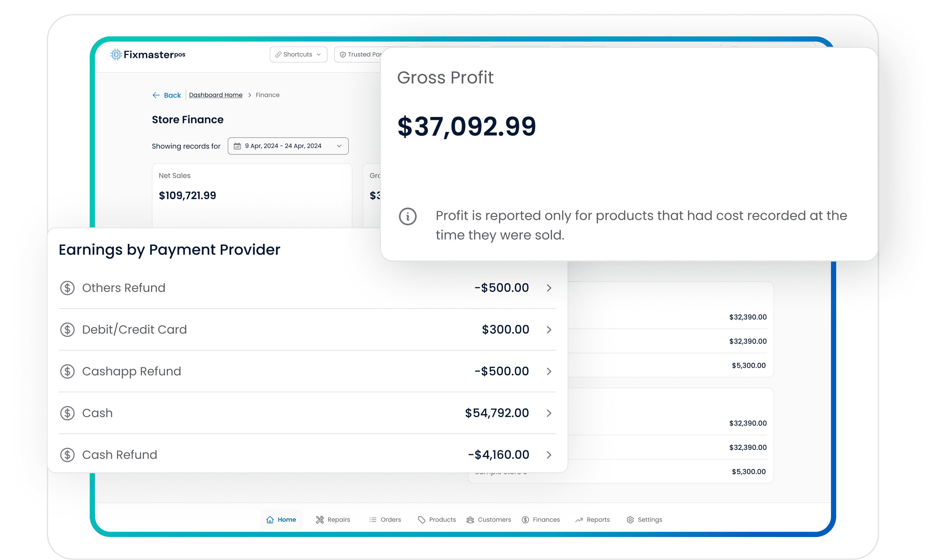Image resolution: width=936 pixels, height=560 pixels.
Task: Click the Reports trend arrow icon
Action: coord(579,520)
